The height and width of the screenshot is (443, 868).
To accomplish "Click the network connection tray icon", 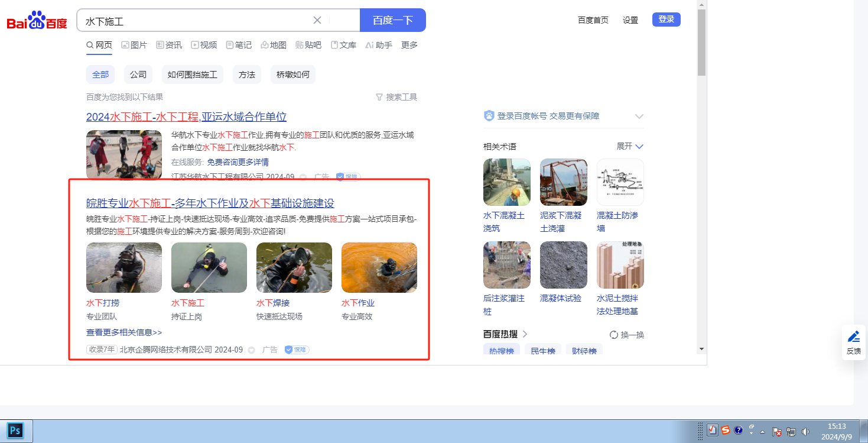I will click(792, 432).
